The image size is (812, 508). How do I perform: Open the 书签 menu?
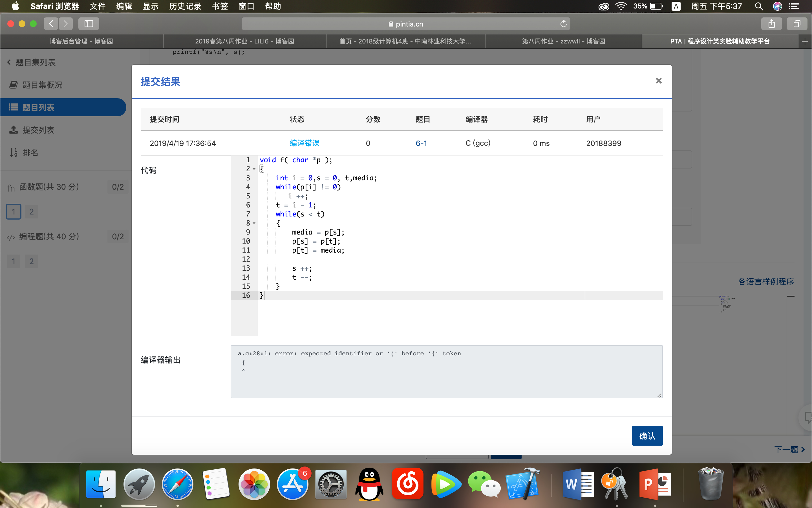(220, 6)
